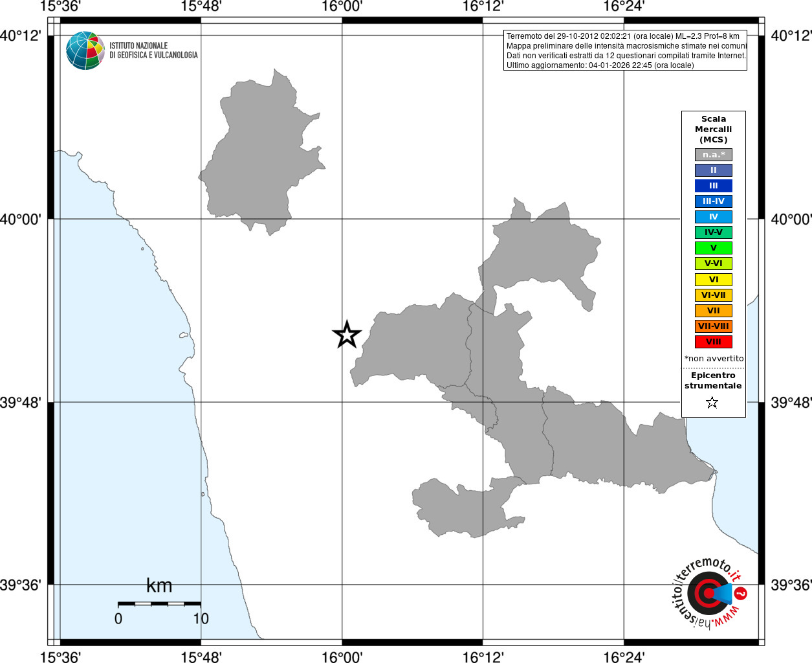812x663 pixels.
Task: Select the gray n.a. legend swatch
Action: click(714, 155)
